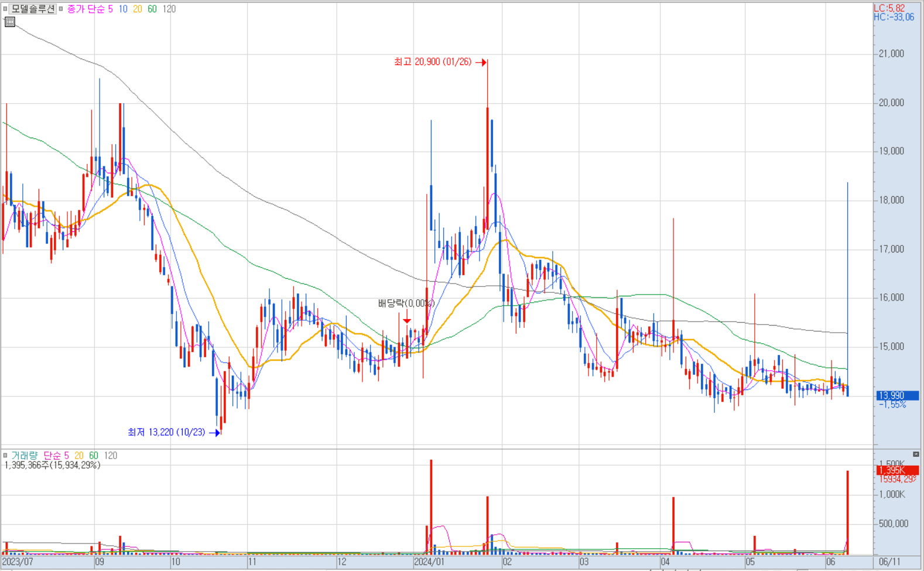Click the 배당락 dividend annotation
The height and width of the screenshot is (571, 924).
tap(406, 303)
